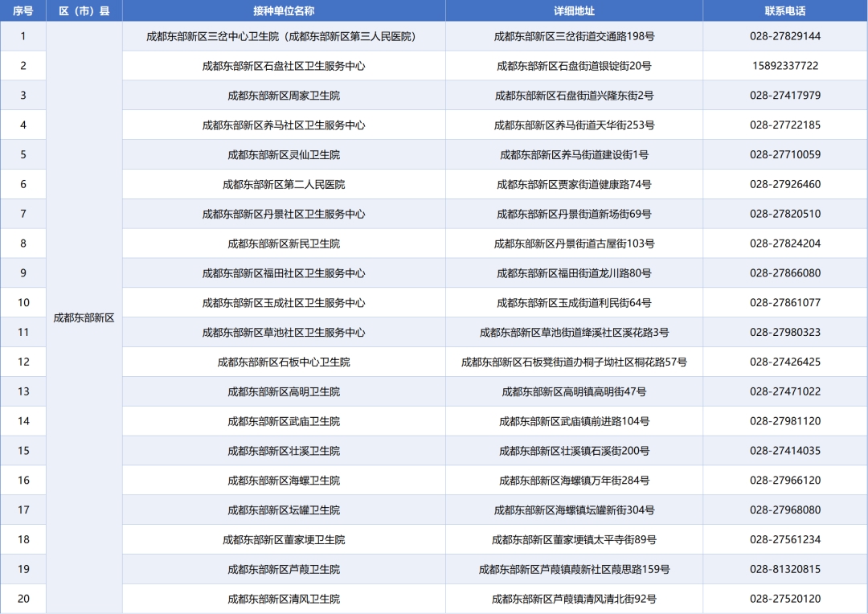Select phone number 028-81320815
Image resolution: width=868 pixels, height=614 pixels.
pyautogui.click(x=785, y=569)
